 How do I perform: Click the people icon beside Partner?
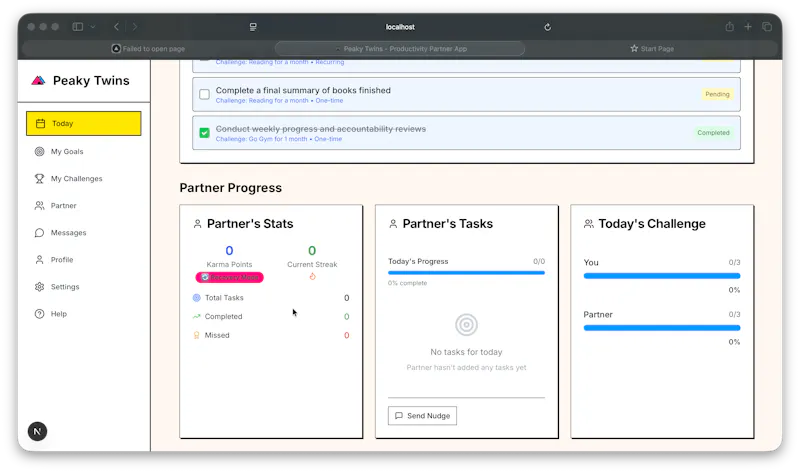click(x=39, y=206)
